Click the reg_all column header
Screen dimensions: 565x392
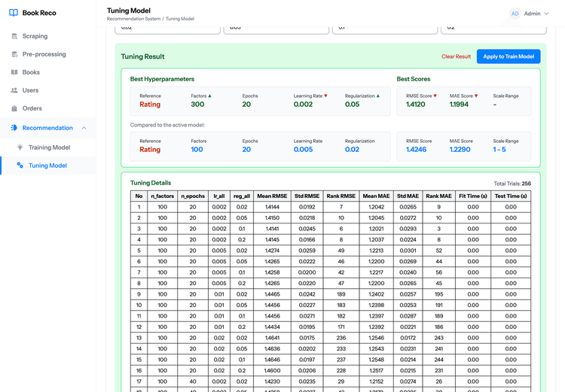pyautogui.click(x=242, y=196)
